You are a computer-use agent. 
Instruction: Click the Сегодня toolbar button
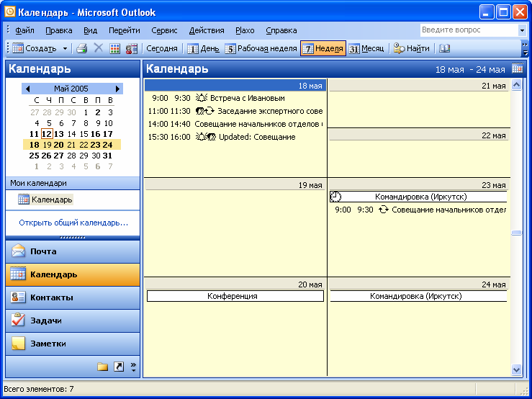(162, 48)
